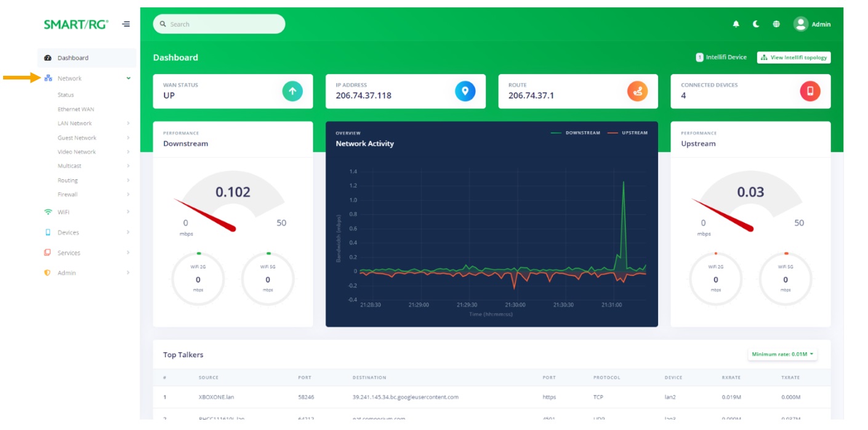The image size is (868, 430).
Task: Click inside the Search field
Action: coord(219,24)
